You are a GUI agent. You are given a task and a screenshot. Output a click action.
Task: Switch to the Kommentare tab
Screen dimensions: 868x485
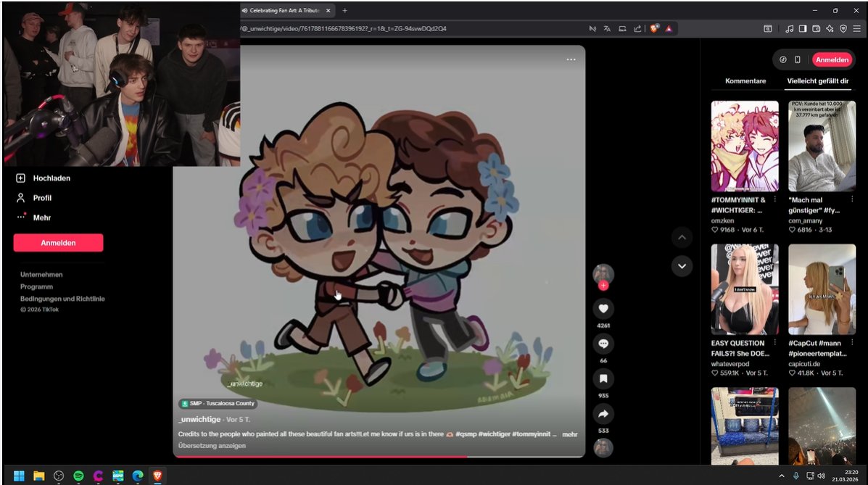point(745,81)
